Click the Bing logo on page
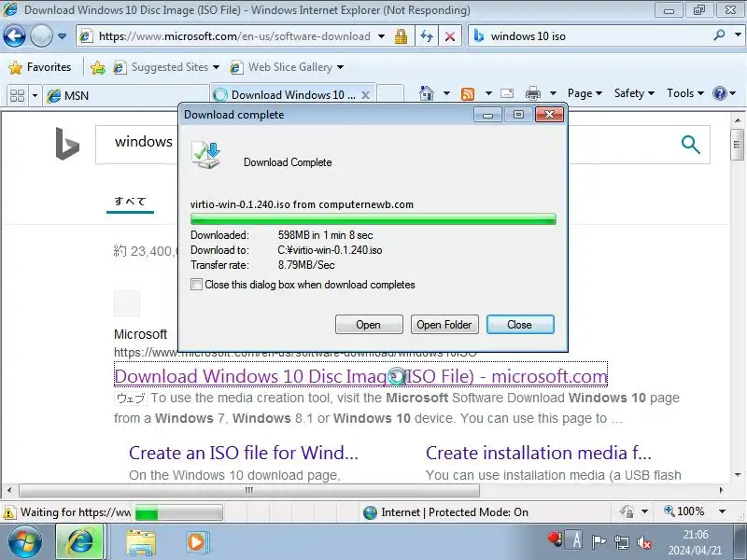The width and height of the screenshot is (747, 560). (67, 144)
